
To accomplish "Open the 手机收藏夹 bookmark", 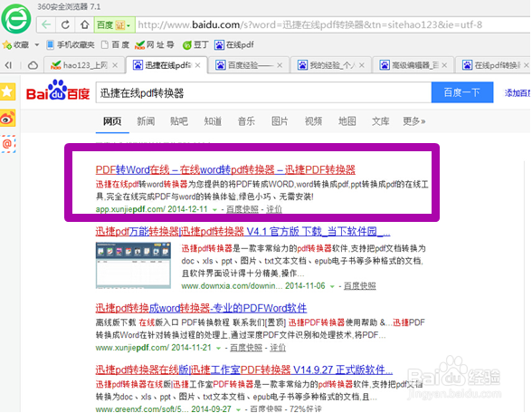I will click(71, 45).
